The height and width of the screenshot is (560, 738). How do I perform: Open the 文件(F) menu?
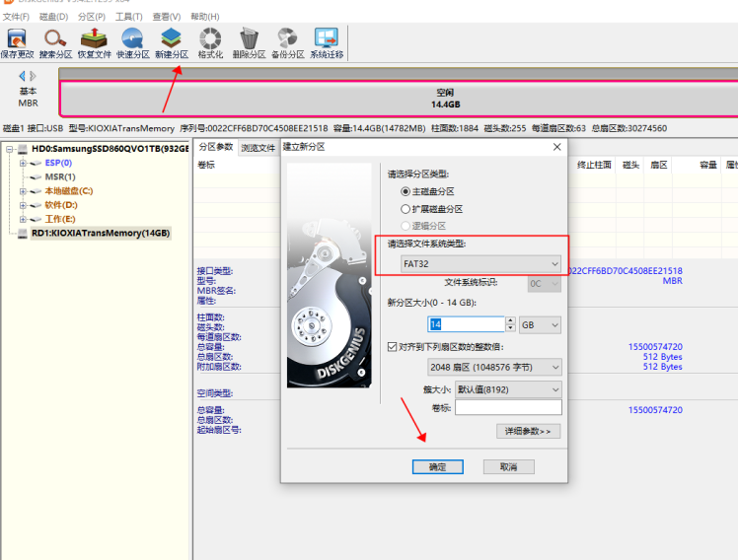point(16,17)
